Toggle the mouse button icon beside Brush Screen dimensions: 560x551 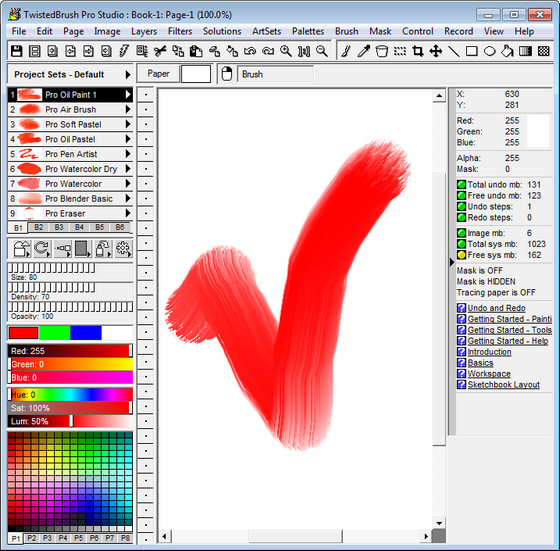[226, 74]
